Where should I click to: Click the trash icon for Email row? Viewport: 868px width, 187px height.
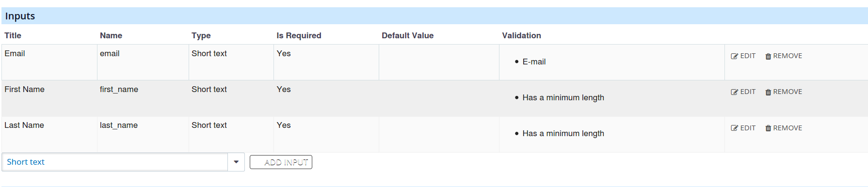(768, 56)
